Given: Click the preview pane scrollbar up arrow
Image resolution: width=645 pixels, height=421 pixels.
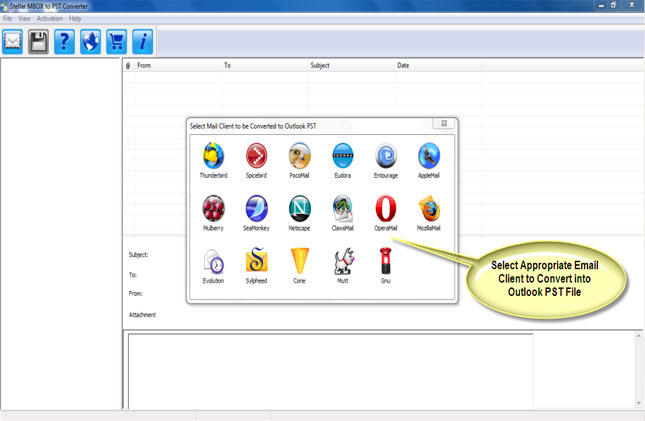Looking at the screenshot, I should pos(639,336).
